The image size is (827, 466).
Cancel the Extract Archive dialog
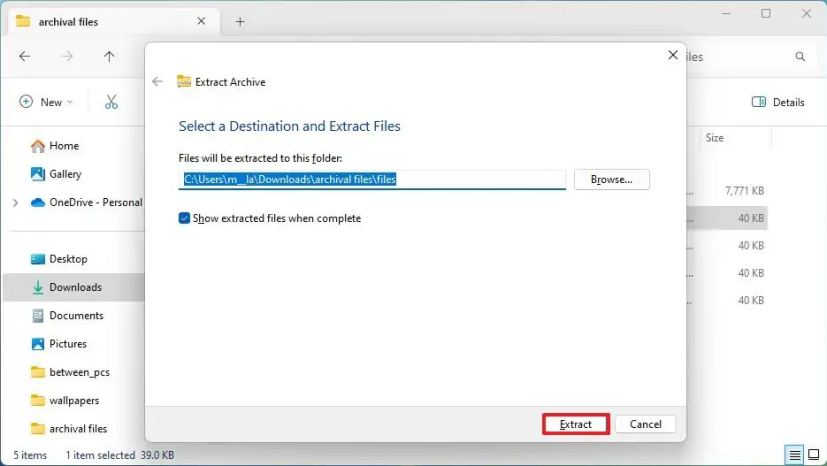(x=645, y=424)
